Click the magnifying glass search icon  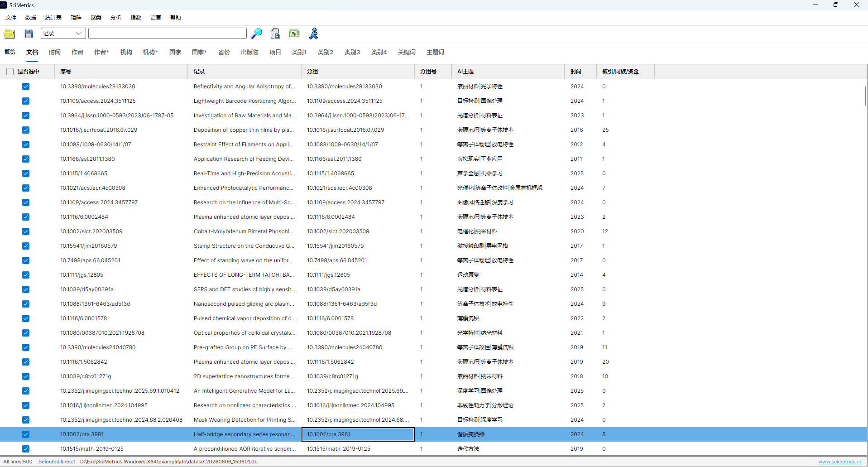pyautogui.click(x=256, y=34)
